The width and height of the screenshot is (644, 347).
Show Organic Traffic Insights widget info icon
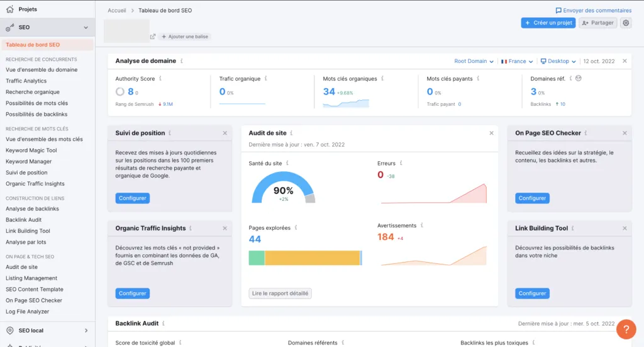[x=191, y=228]
